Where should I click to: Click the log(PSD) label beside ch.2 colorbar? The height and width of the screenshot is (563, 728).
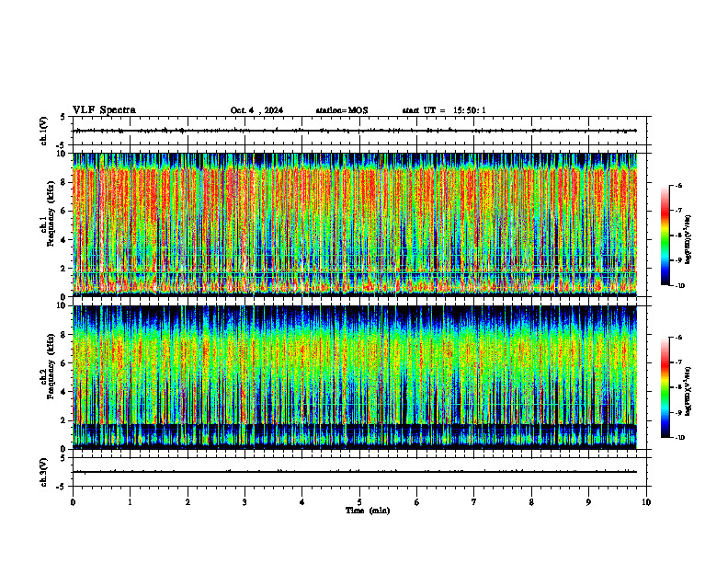(688, 392)
